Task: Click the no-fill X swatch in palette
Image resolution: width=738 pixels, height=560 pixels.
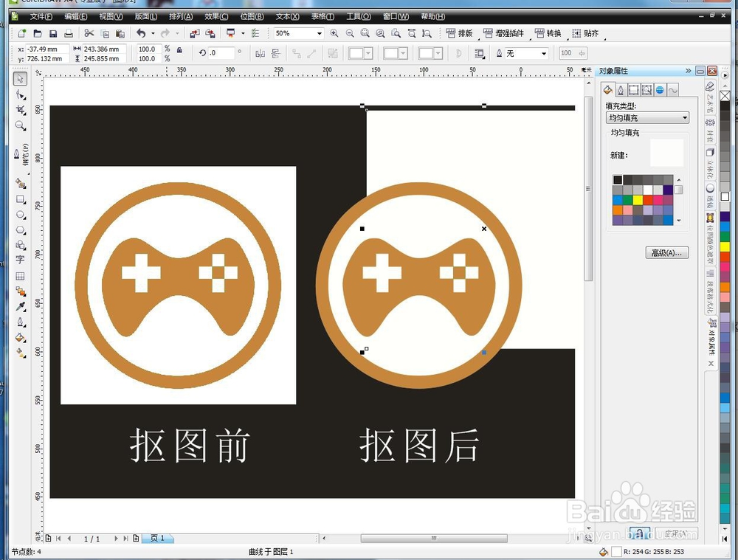Action: point(725,96)
